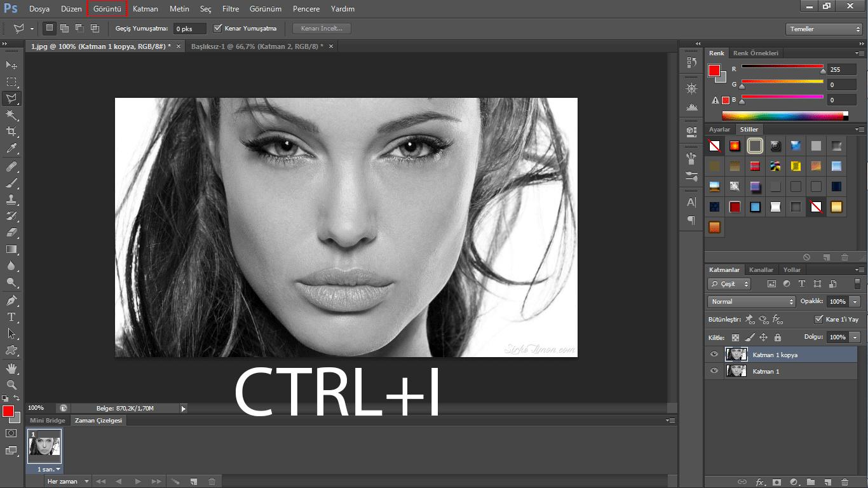Select the Path Selection tool
Screen dimensions: 868x488
click(11, 333)
